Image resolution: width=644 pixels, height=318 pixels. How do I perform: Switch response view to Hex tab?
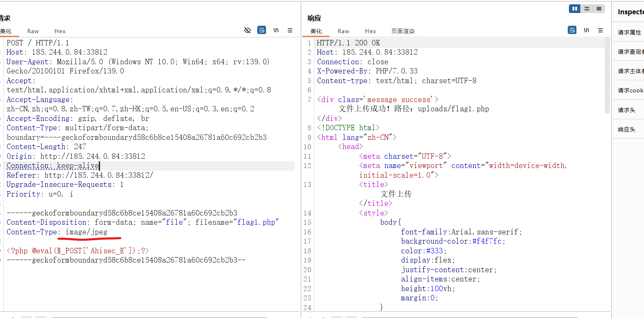coord(370,31)
